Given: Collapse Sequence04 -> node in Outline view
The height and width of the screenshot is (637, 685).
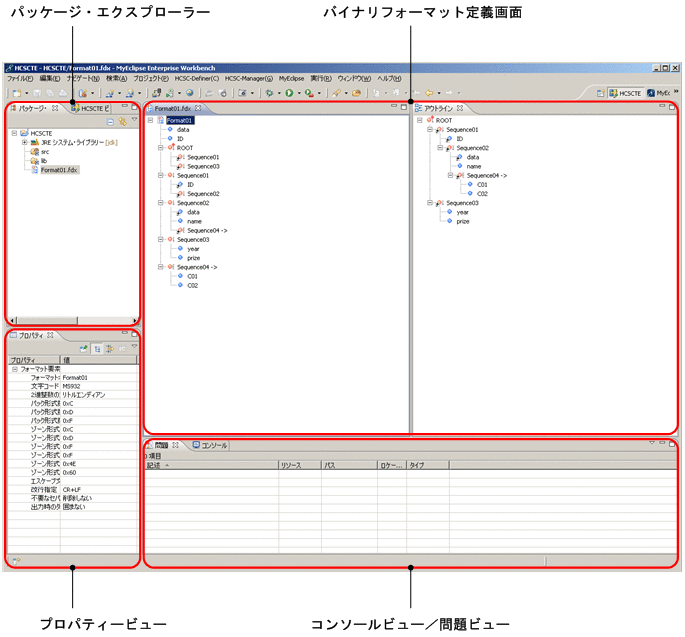Looking at the screenshot, I should click(450, 175).
